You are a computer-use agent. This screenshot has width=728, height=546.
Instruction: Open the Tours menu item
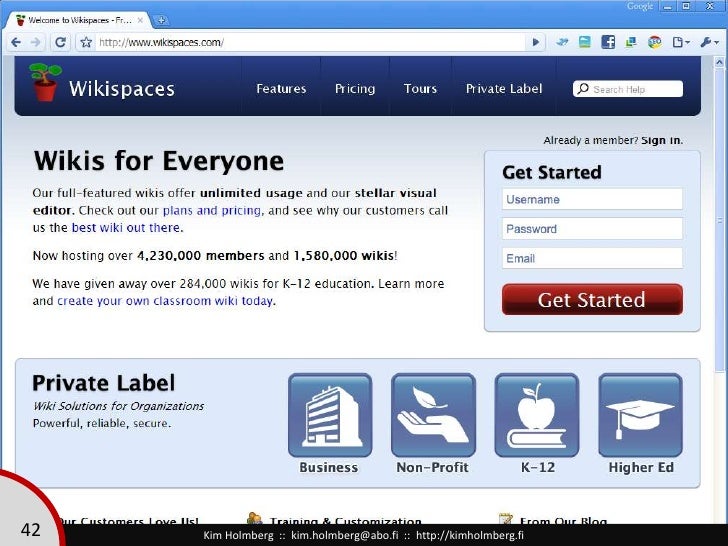tap(420, 89)
